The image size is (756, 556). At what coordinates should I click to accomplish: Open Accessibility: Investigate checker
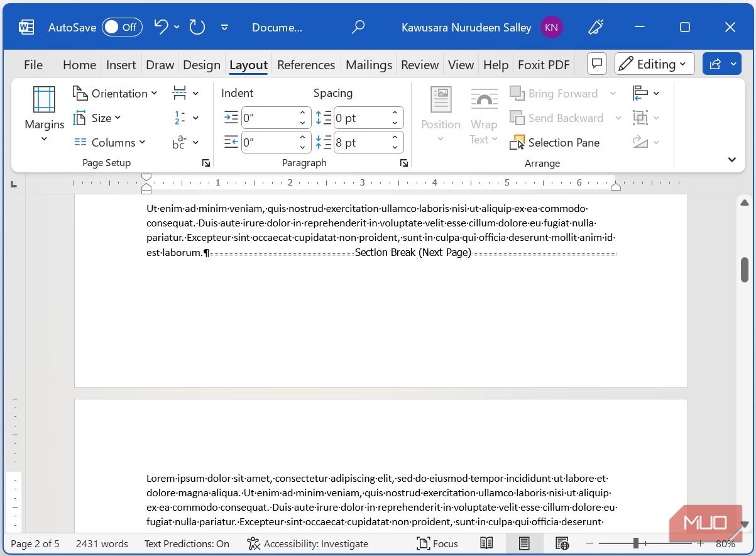(307, 543)
